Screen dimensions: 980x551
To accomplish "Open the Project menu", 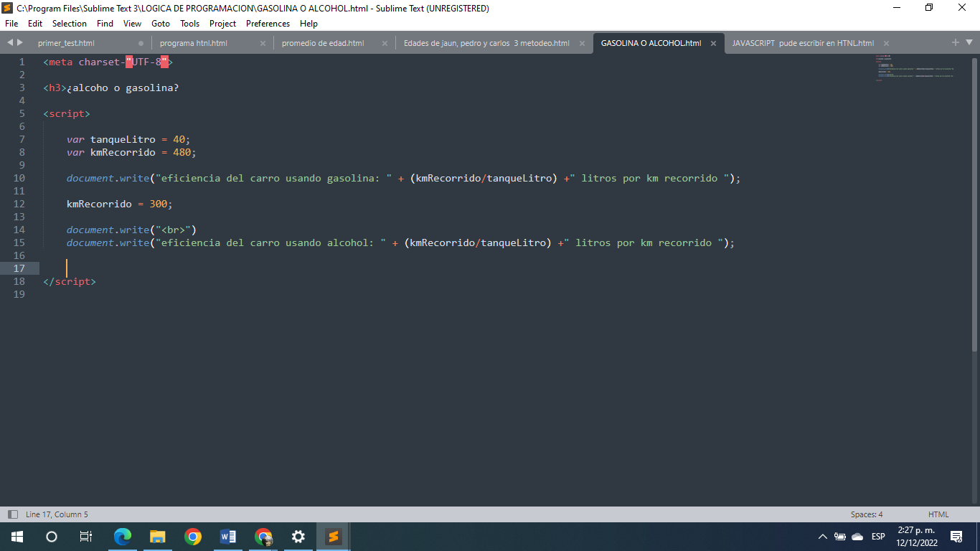I will (223, 24).
